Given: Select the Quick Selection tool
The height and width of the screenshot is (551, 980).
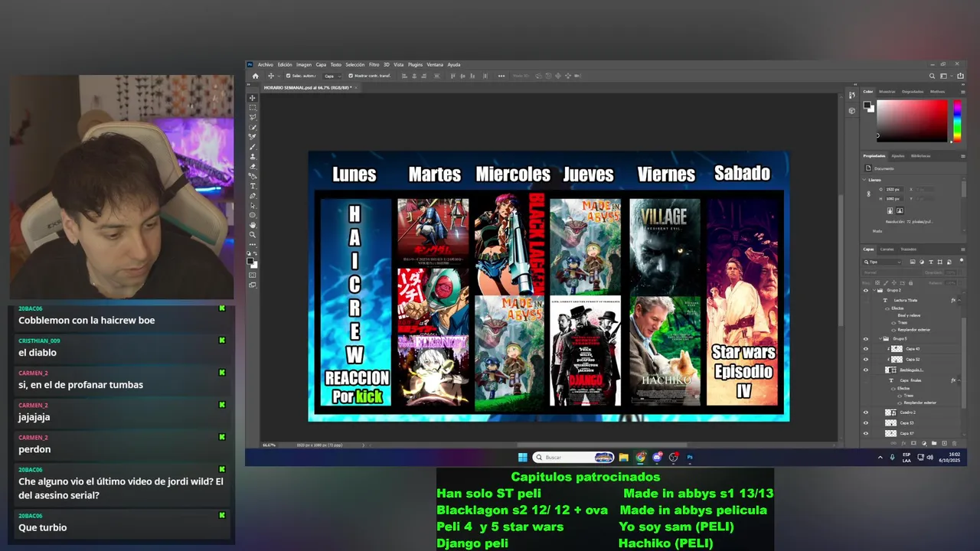Looking at the screenshot, I should 252,127.
